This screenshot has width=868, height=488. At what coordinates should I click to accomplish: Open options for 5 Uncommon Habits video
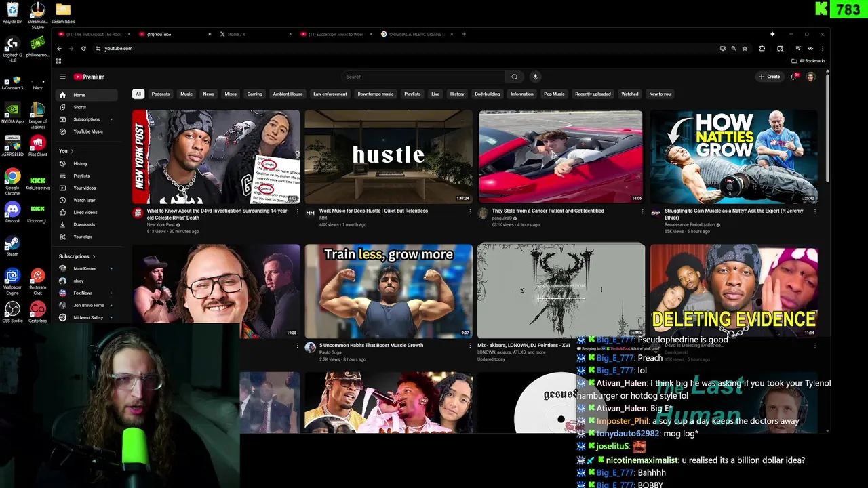coord(470,346)
